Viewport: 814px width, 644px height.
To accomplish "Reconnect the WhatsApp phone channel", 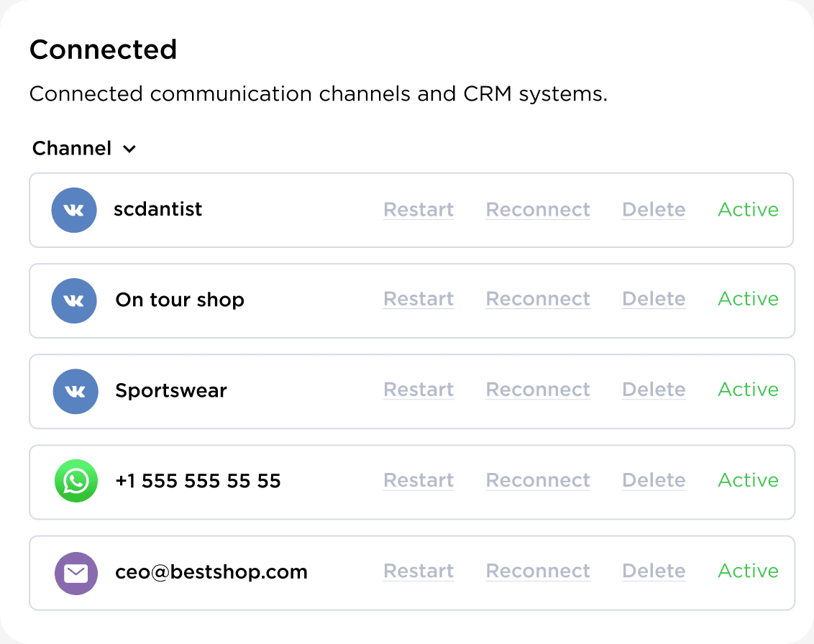I will click(x=538, y=480).
